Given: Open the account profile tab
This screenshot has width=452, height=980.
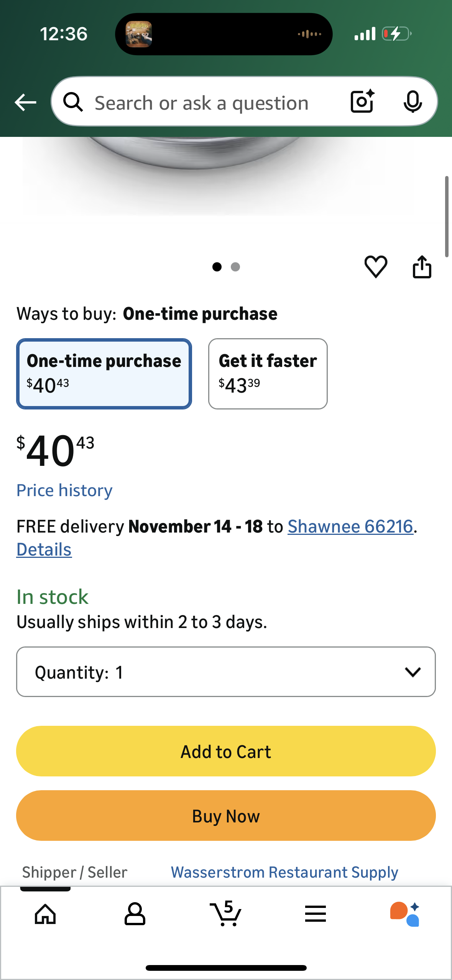Looking at the screenshot, I should (135, 914).
